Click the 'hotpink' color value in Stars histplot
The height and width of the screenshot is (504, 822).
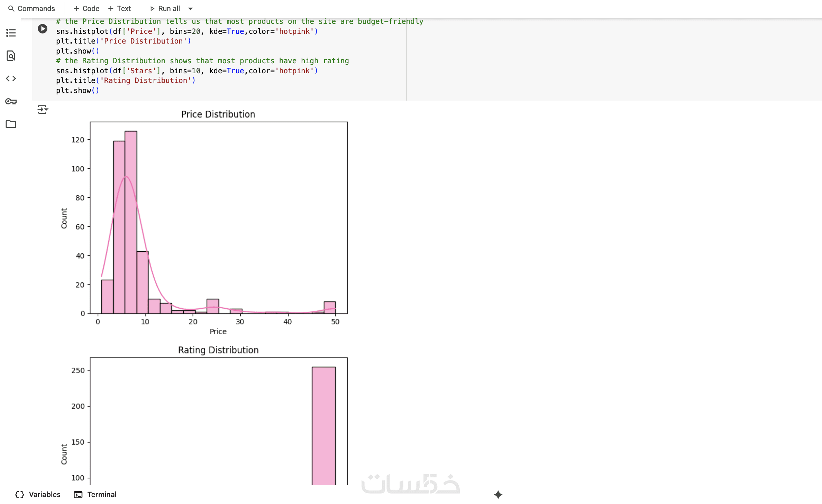[294, 71]
